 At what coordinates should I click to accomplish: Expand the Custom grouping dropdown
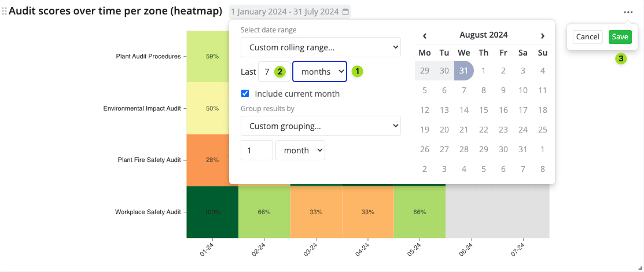pyautogui.click(x=321, y=126)
